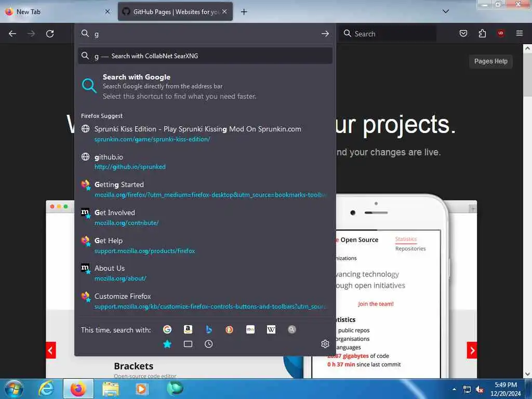
Task: Select Search with CollabNet SearXNG row
Action: coord(205,56)
